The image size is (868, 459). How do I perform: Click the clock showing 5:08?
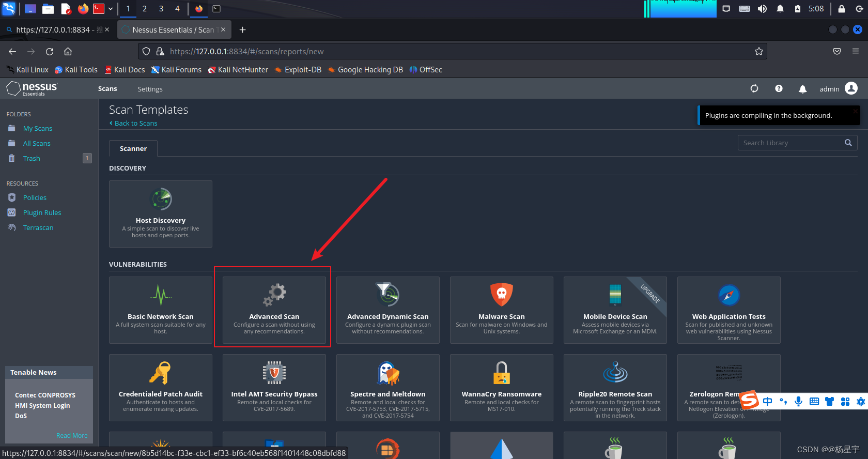tap(816, 9)
